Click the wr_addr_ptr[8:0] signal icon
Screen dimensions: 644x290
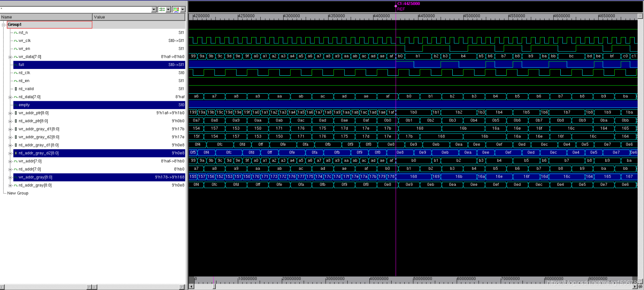coord(16,113)
